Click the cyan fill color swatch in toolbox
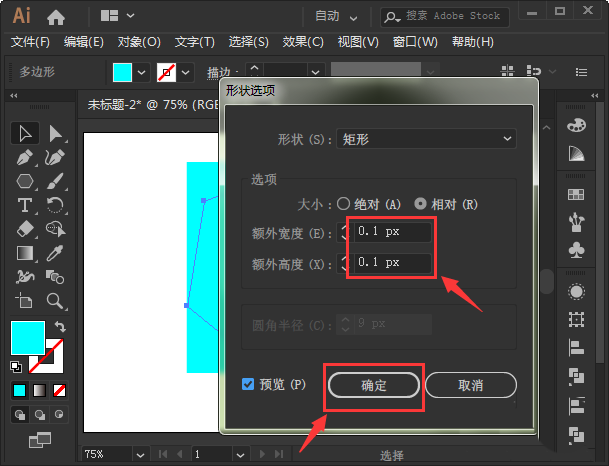This screenshot has width=609, height=466. pos(27,338)
